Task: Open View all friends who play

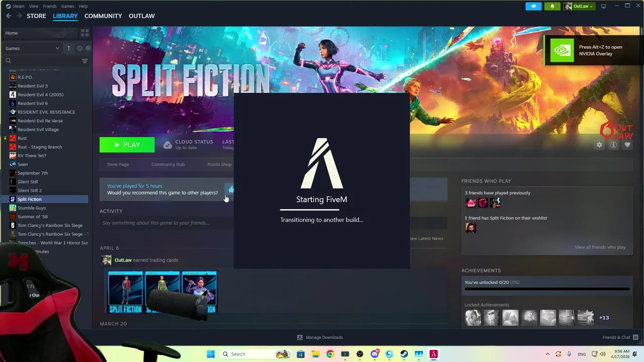Action: point(600,247)
